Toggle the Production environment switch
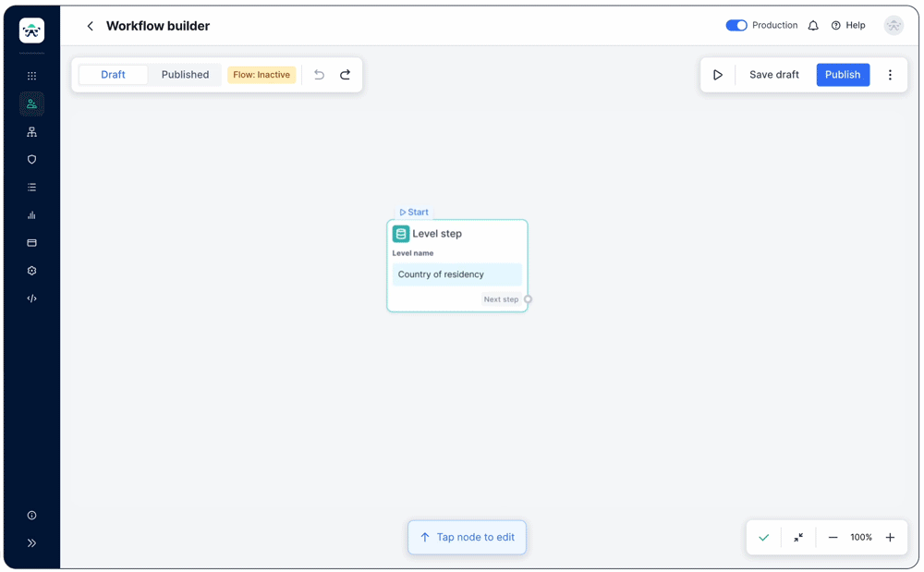Viewport: 924px width, 572px height. tap(736, 26)
